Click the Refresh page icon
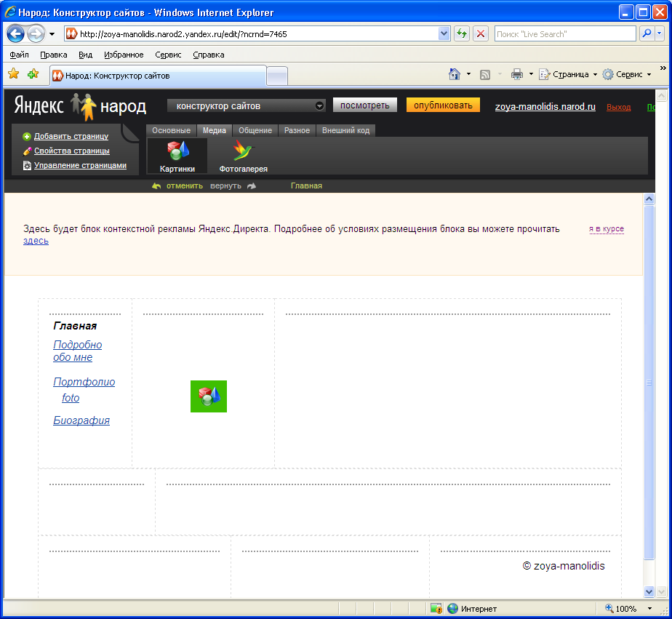Screen dimensions: 672x619 [462, 34]
